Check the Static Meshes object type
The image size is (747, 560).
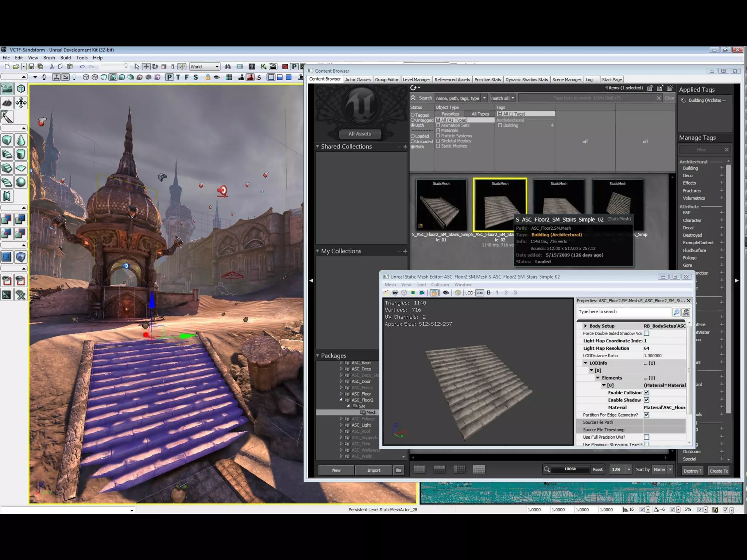pyautogui.click(x=438, y=146)
